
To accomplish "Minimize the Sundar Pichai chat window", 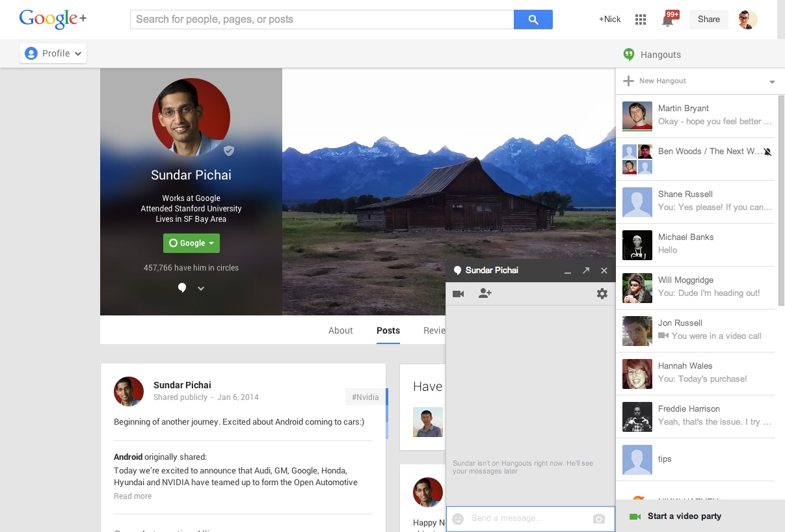I will coord(568,271).
